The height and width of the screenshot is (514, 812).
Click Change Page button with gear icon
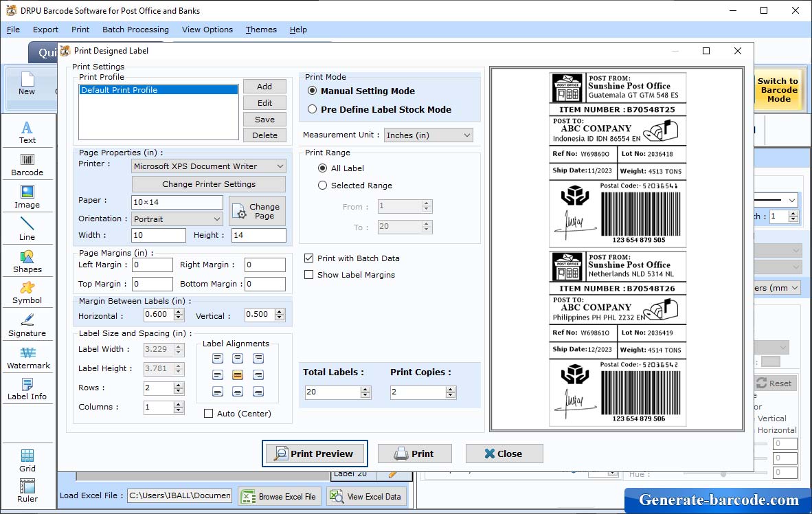tap(258, 211)
